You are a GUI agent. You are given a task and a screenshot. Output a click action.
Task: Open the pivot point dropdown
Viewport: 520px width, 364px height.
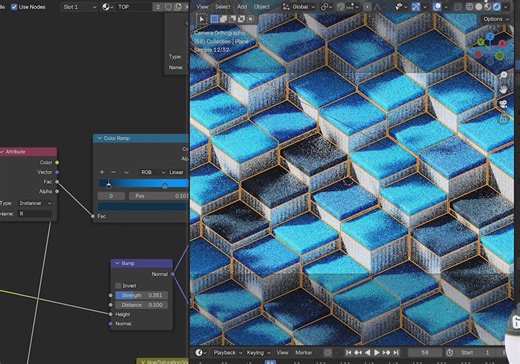point(326,7)
